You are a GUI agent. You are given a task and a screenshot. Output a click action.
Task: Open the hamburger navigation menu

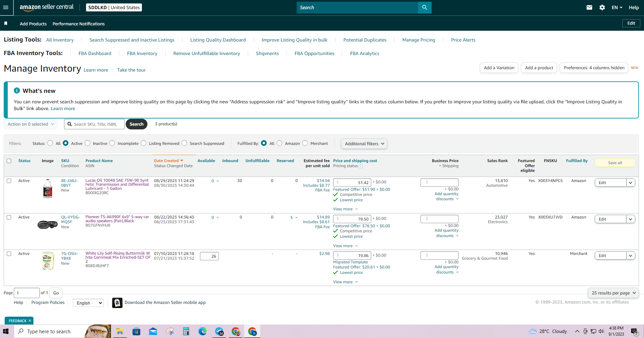(x=6, y=7)
